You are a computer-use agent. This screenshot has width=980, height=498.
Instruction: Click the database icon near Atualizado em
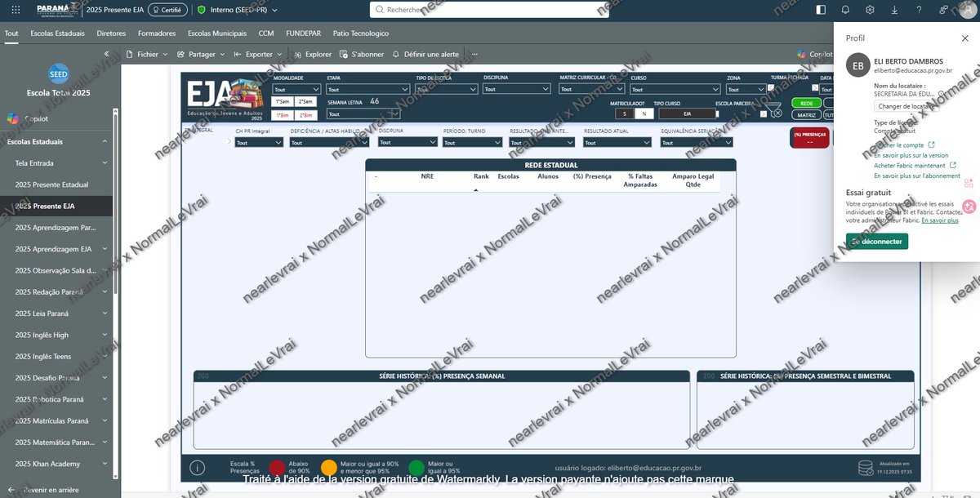click(866, 468)
